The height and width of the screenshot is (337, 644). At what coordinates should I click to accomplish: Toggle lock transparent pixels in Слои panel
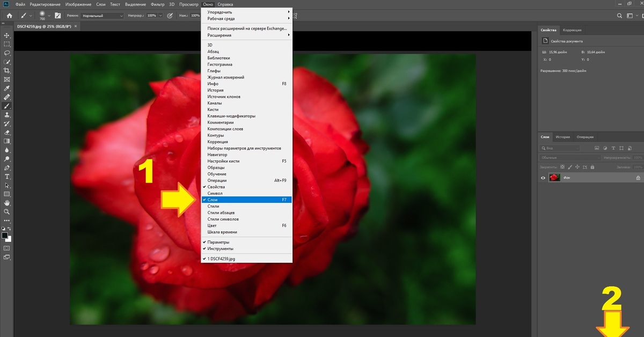pos(562,167)
